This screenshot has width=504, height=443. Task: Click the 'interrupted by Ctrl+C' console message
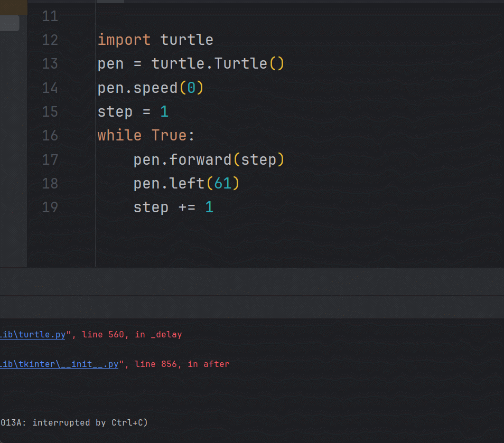(74, 422)
